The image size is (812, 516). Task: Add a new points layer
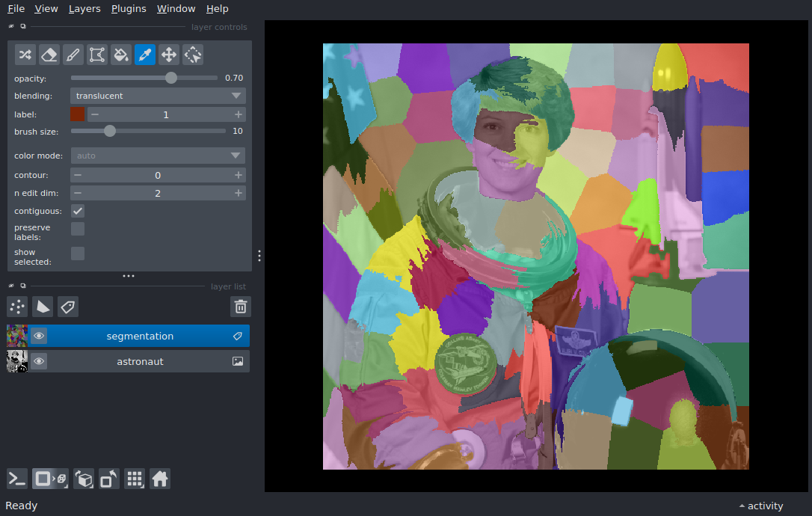point(17,307)
